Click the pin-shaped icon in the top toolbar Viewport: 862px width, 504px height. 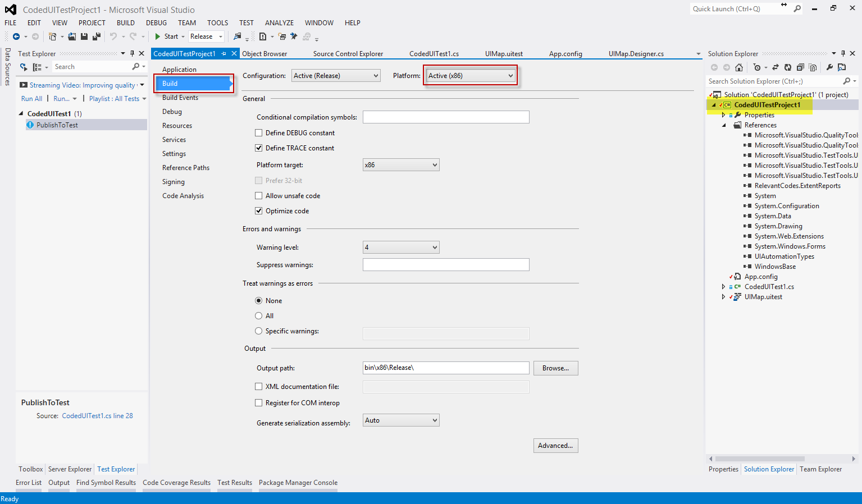click(x=293, y=36)
